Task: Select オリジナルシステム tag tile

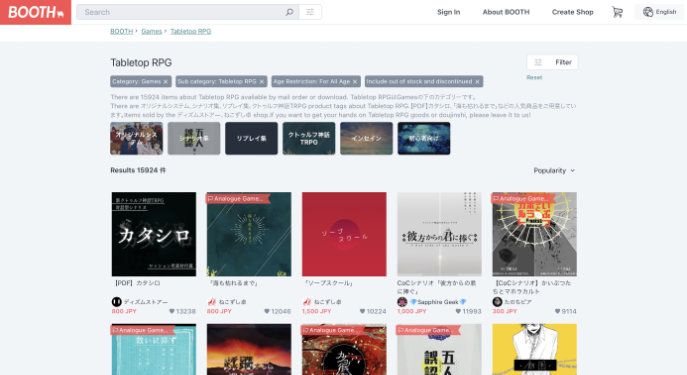Action: coord(136,138)
